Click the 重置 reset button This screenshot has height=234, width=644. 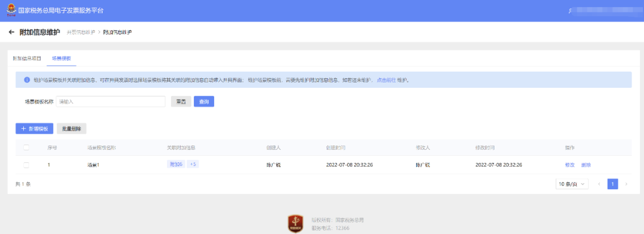(x=181, y=101)
